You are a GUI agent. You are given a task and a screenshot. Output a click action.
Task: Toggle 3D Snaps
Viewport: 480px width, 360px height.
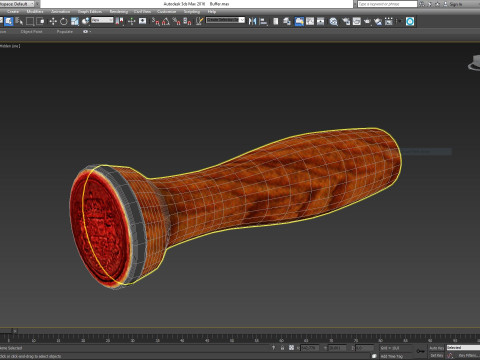click(x=156, y=21)
